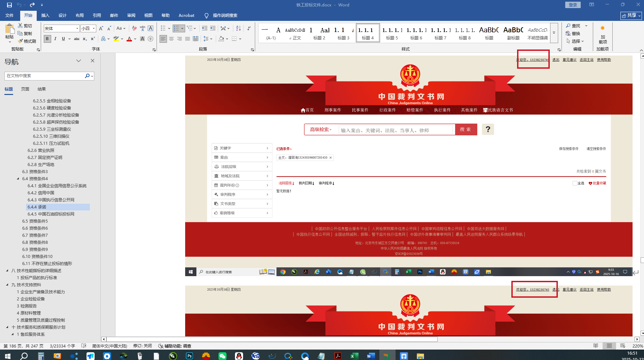
Task: Collapse the 6.4 资格条件4 heading
Action: [18, 179]
